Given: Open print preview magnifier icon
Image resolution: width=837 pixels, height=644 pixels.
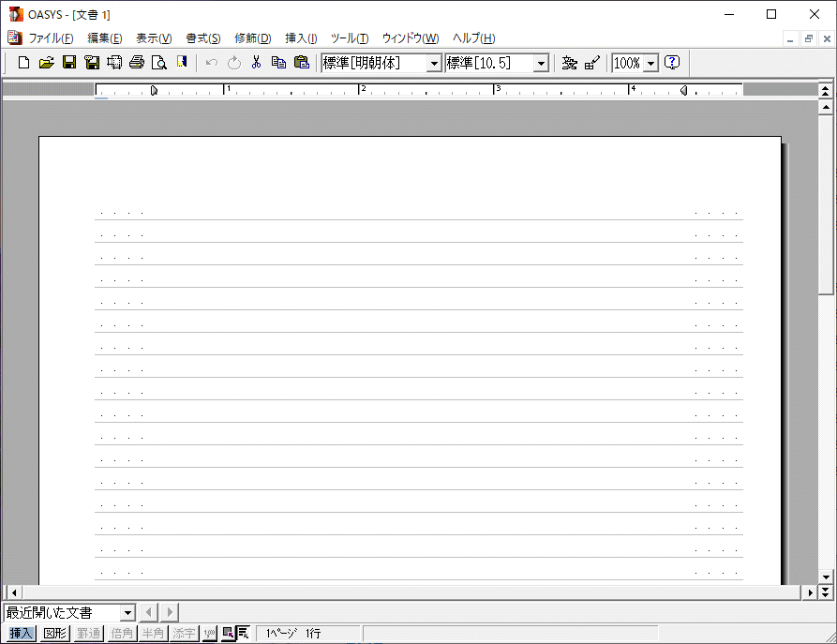Looking at the screenshot, I should click(x=159, y=63).
